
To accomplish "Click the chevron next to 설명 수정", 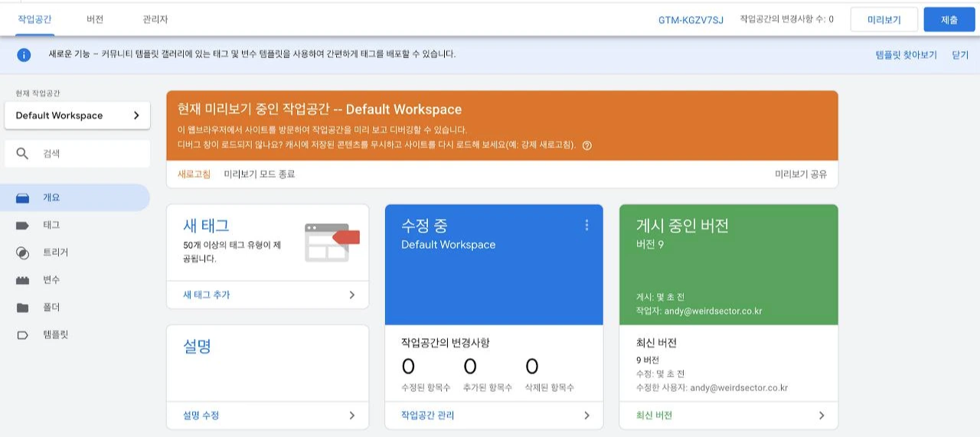I will [x=352, y=416].
